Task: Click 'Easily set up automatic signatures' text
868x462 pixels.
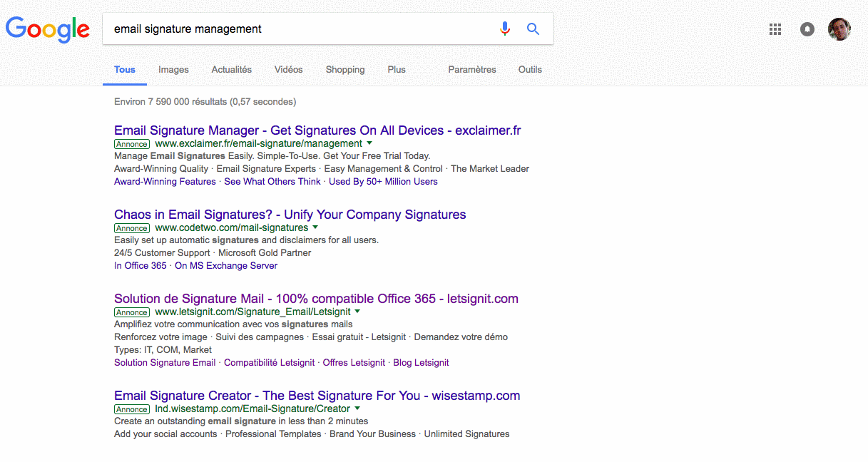Action: (246, 240)
